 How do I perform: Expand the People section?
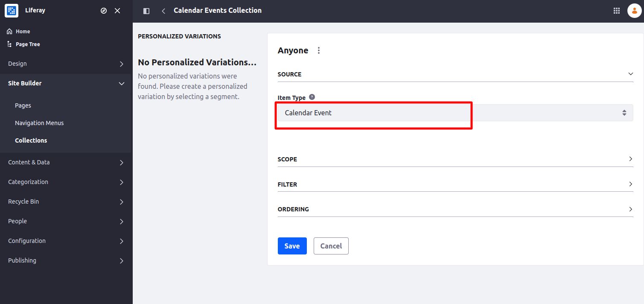point(66,221)
